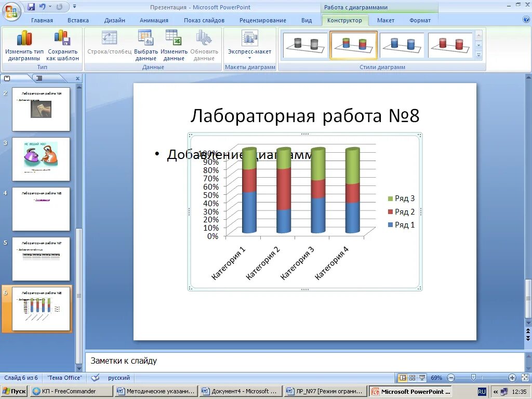Viewport: 532px width, 399px height.
Task: Select the Ряд 3 legend entry
Action: [401, 198]
